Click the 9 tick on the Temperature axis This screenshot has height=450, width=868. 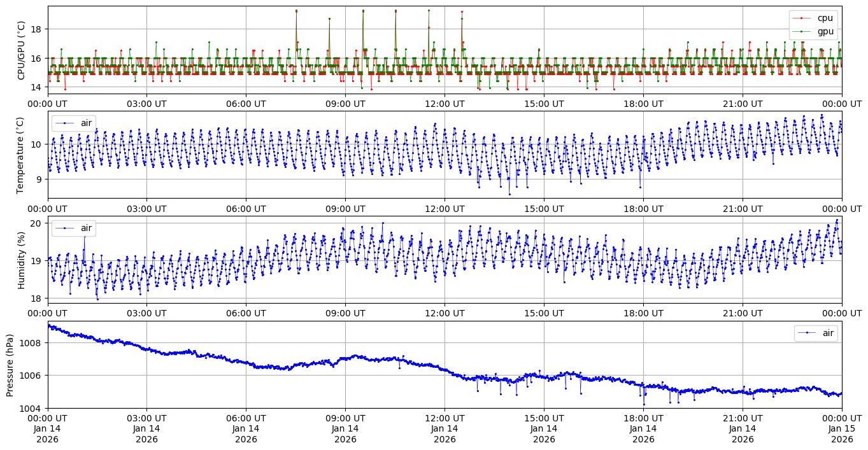pyautogui.click(x=39, y=179)
